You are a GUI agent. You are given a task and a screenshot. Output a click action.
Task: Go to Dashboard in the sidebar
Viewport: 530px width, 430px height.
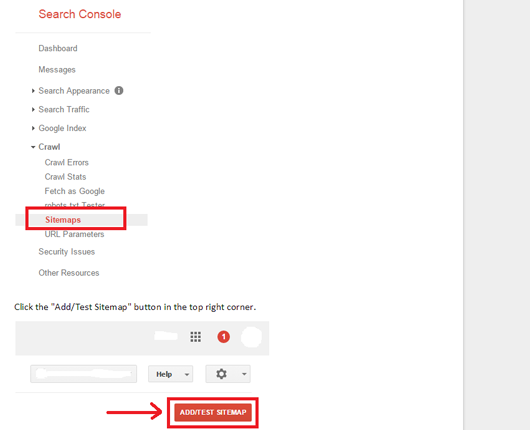(58, 48)
